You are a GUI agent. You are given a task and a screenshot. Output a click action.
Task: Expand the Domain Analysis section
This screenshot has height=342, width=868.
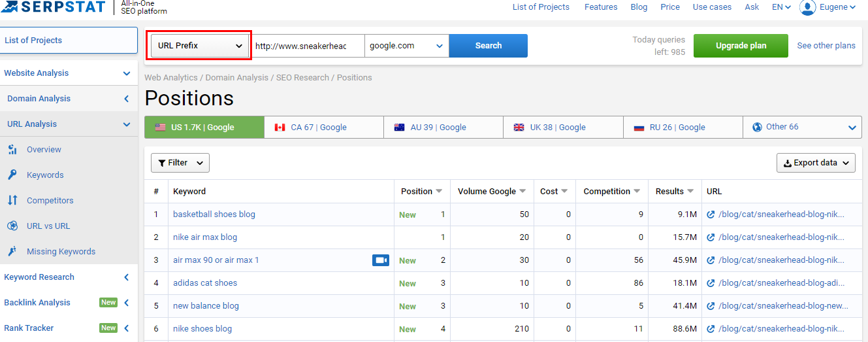pos(127,99)
